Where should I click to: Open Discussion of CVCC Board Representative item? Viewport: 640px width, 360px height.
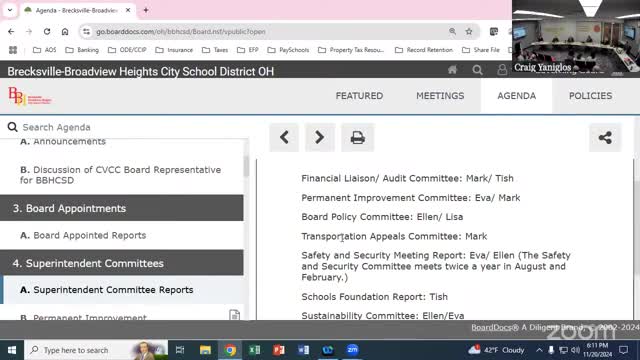click(122, 175)
